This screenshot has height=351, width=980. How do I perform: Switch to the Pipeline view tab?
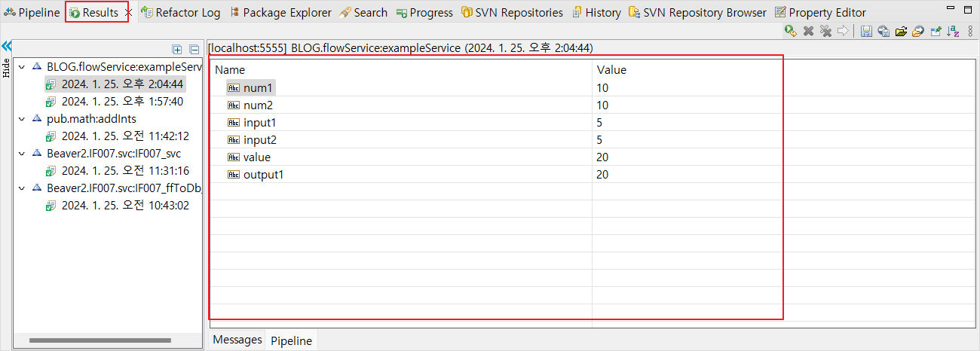(x=32, y=13)
